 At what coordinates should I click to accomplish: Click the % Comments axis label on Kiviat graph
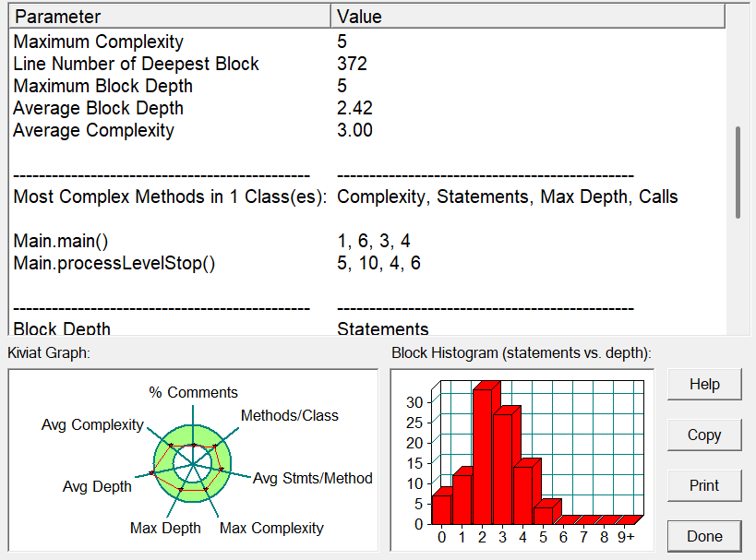click(193, 392)
